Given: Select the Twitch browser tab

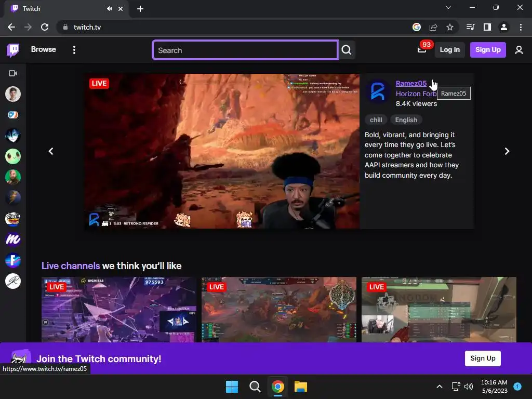Looking at the screenshot, I should pos(66,9).
